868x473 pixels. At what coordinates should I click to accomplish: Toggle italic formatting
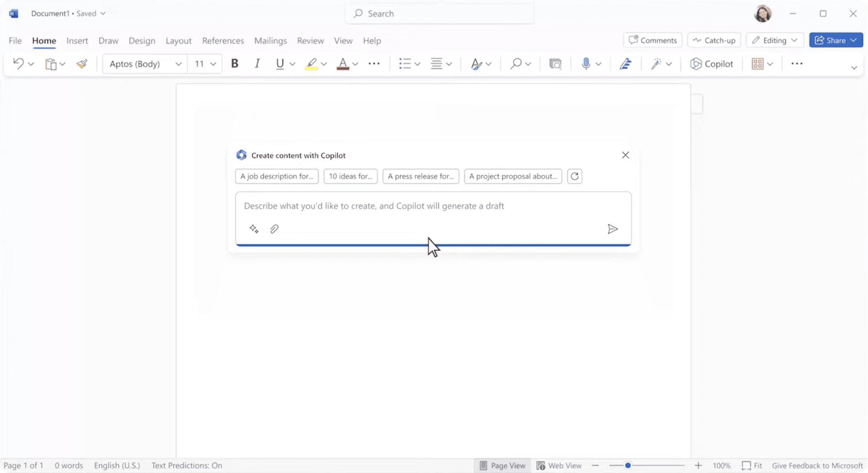coord(257,63)
